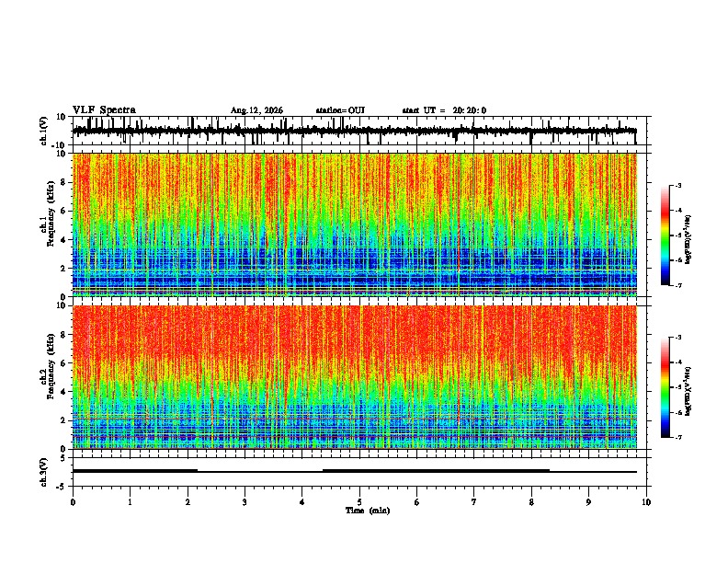Click time axis tick label "10"

click(x=646, y=502)
